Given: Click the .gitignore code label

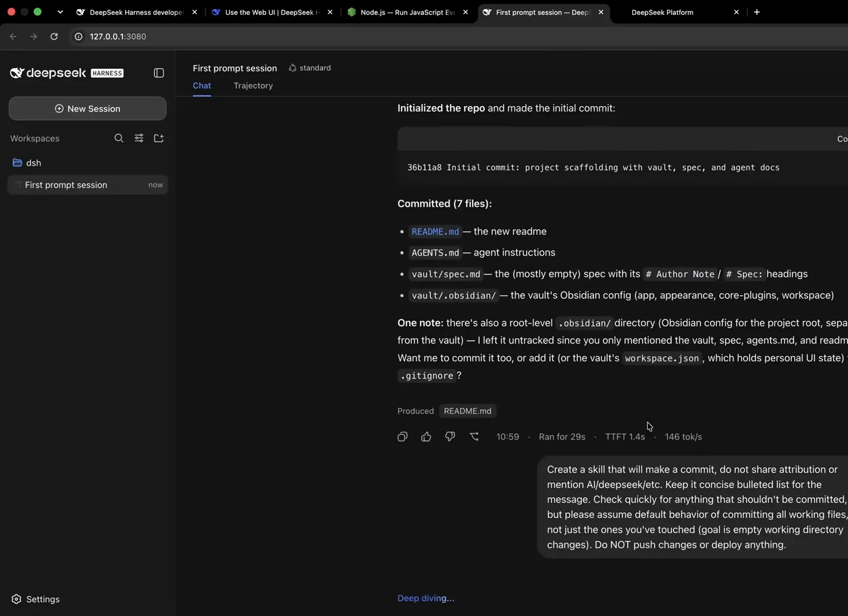Looking at the screenshot, I should pyautogui.click(x=427, y=376).
